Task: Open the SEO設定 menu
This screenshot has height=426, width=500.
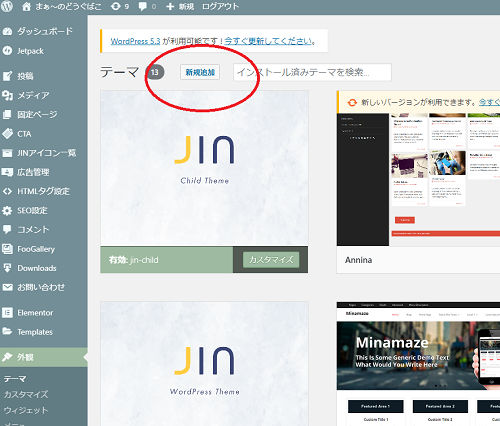Action: coord(44,210)
